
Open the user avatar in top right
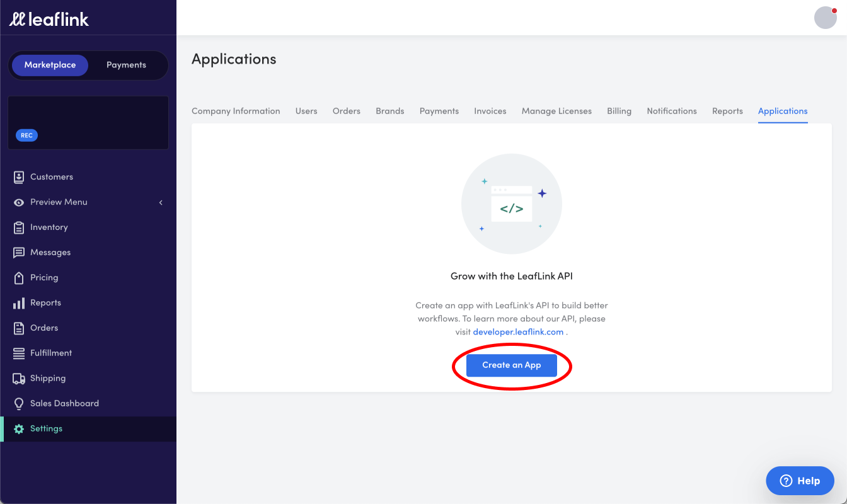tap(826, 18)
